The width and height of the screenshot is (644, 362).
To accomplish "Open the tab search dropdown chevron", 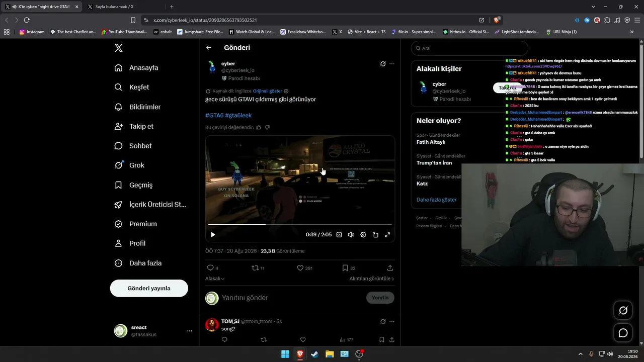I will point(593,7).
